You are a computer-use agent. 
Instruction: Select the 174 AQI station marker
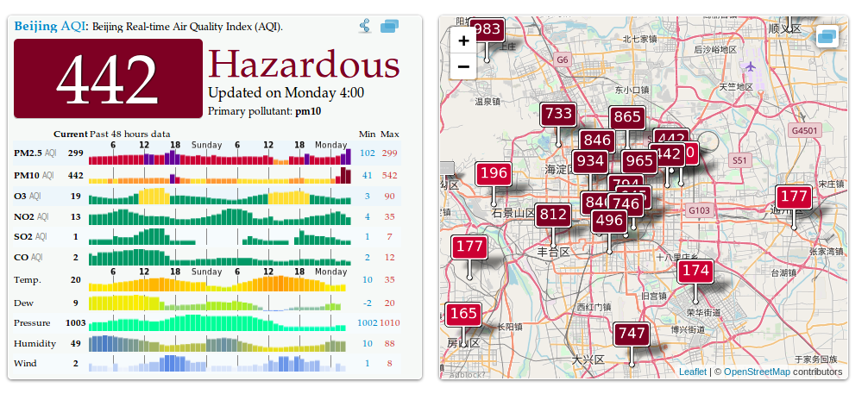click(x=695, y=271)
